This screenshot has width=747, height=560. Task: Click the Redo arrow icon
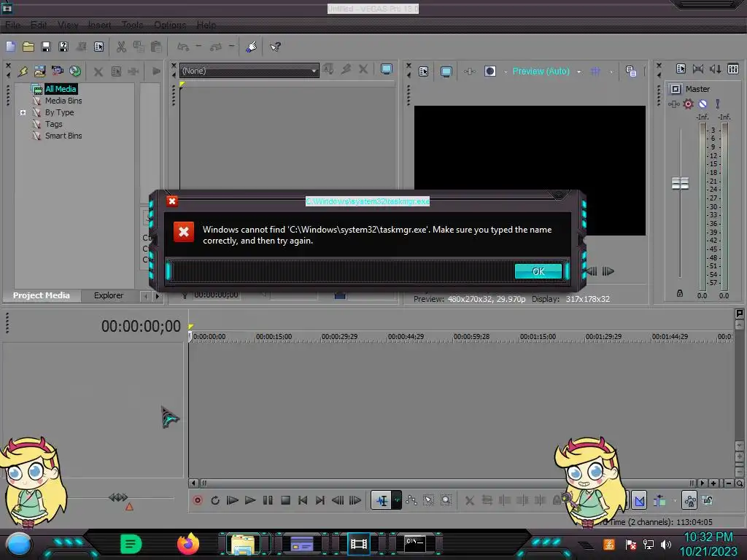click(x=216, y=47)
